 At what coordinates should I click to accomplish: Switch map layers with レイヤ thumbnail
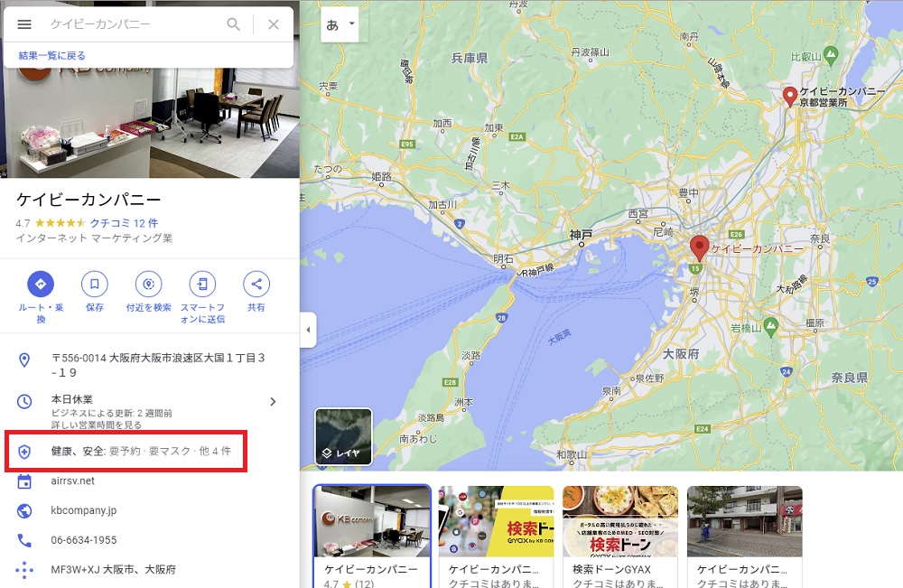(343, 436)
